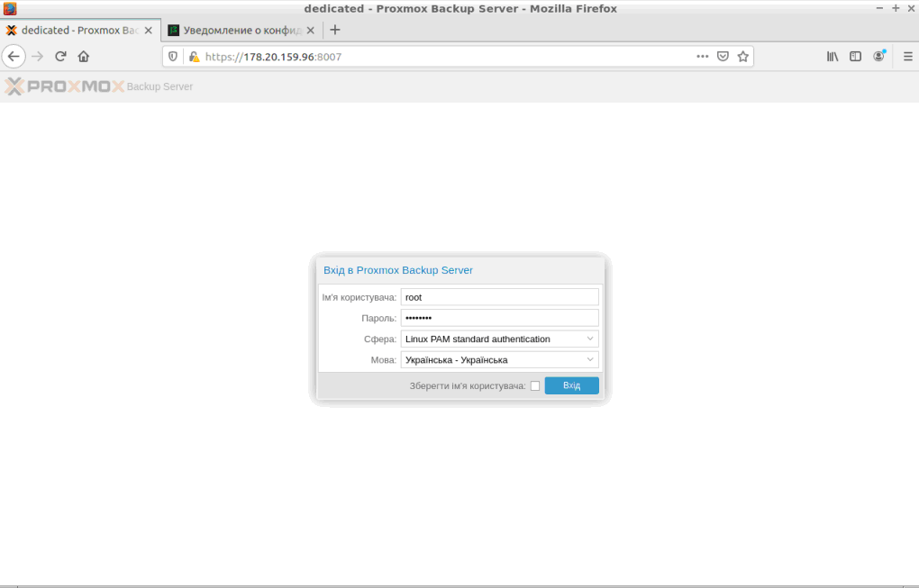Viewport: 919px width, 588px height.
Task: Save page to Pocket icon
Action: point(723,57)
